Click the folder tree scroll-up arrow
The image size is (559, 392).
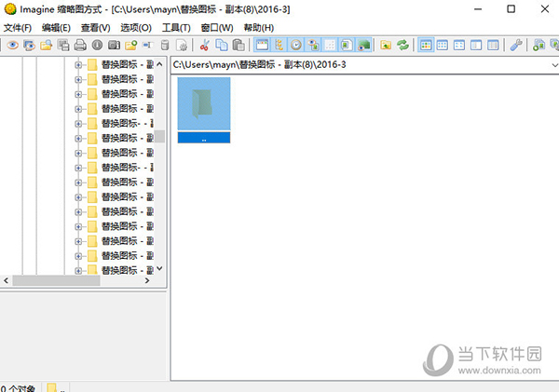159,64
